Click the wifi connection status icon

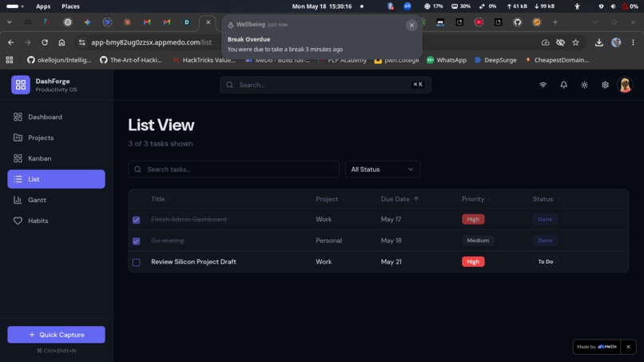[x=543, y=85]
